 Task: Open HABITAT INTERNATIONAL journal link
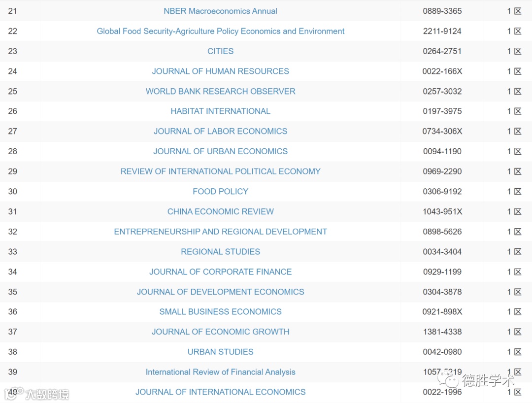coord(221,111)
